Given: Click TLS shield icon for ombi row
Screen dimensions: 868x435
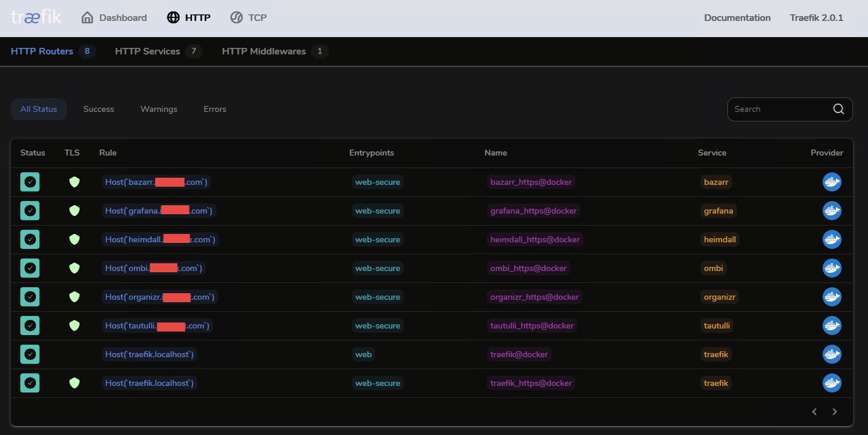Looking at the screenshot, I should click(74, 268).
